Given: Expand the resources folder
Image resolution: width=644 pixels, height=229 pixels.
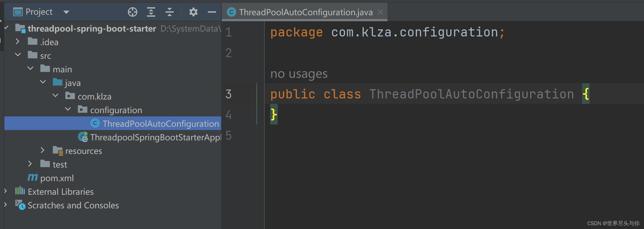Looking at the screenshot, I should click(42, 150).
